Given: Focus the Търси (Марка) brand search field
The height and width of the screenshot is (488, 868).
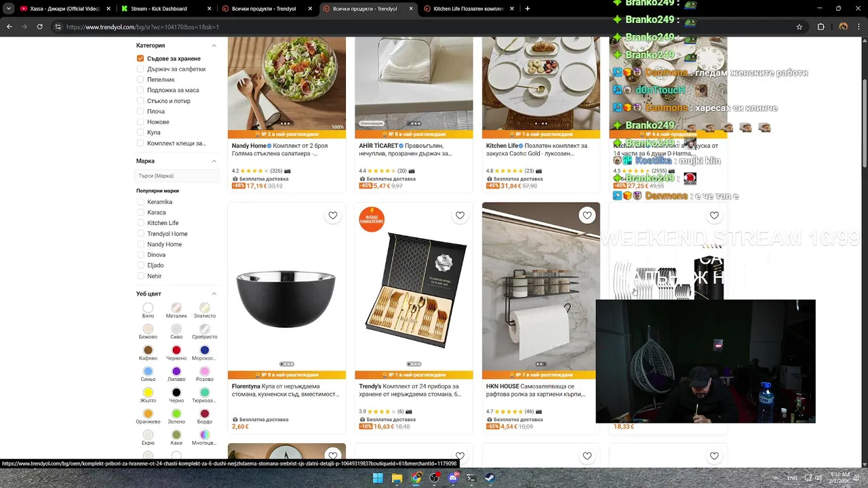Looking at the screenshot, I should [x=176, y=176].
